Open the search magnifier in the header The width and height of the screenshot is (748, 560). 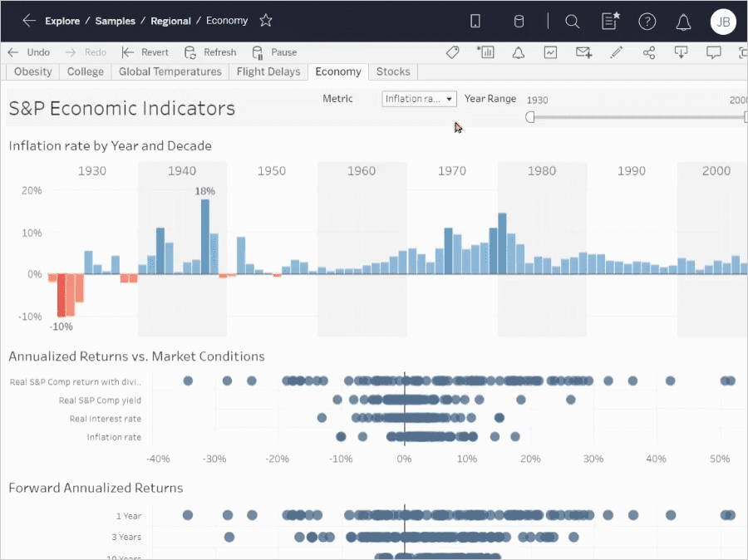(x=572, y=22)
